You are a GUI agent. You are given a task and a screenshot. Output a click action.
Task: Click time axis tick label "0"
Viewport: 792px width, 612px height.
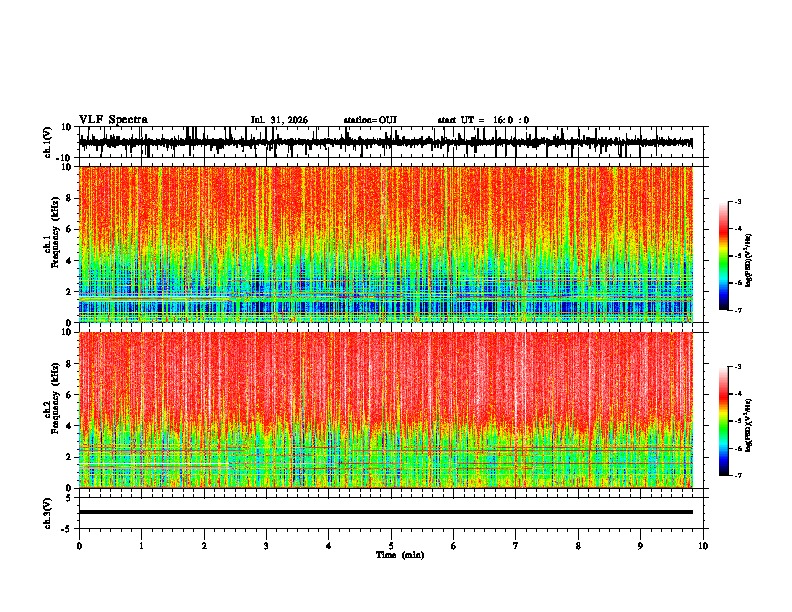pos(79,546)
